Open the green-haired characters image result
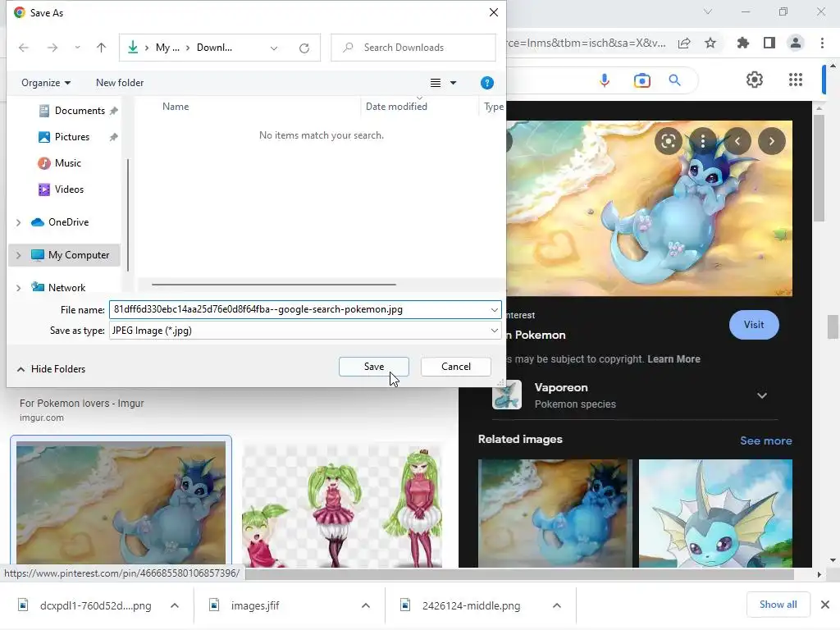 coord(342,506)
